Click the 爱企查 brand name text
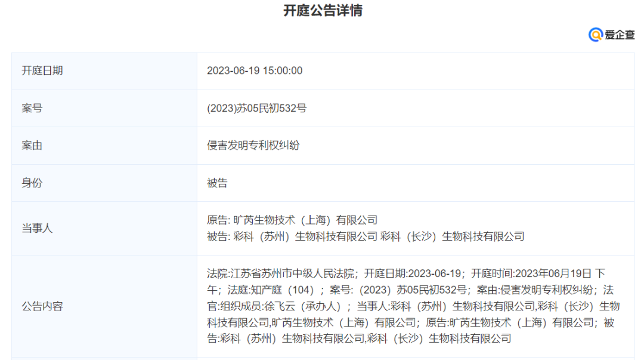 (620, 35)
